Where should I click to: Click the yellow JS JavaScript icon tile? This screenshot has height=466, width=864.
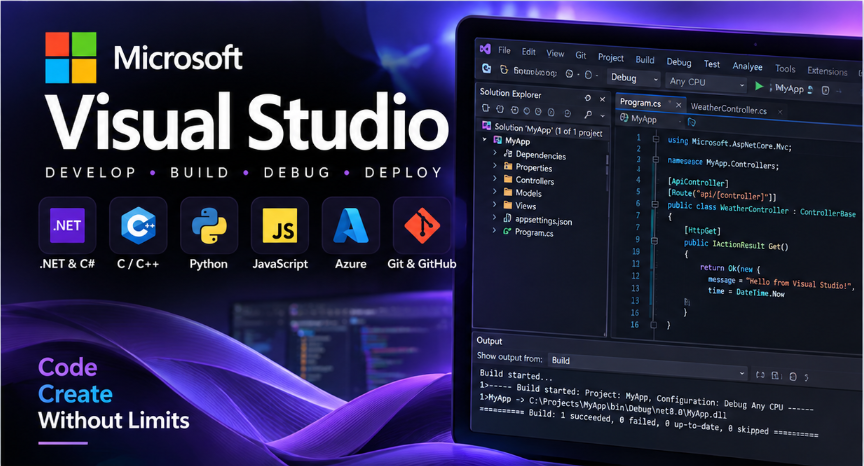[280, 225]
